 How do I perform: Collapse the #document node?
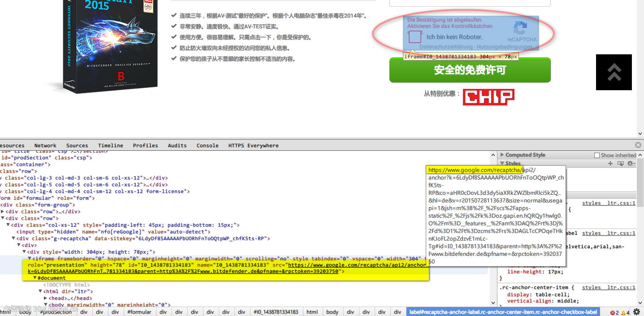click(x=35, y=278)
